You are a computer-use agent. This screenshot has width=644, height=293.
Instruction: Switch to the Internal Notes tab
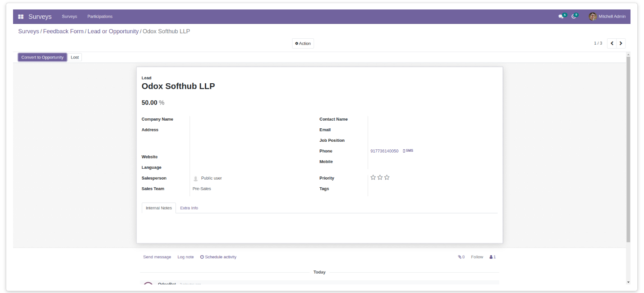tap(159, 208)
